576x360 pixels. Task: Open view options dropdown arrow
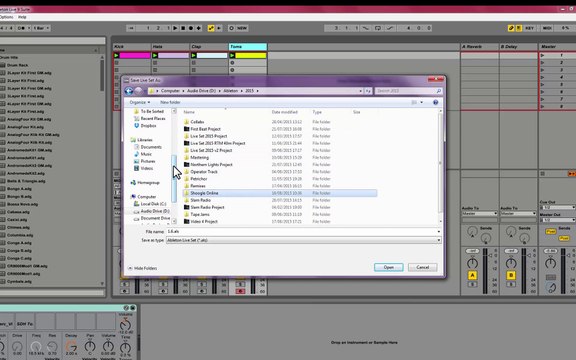coord(422,102)
